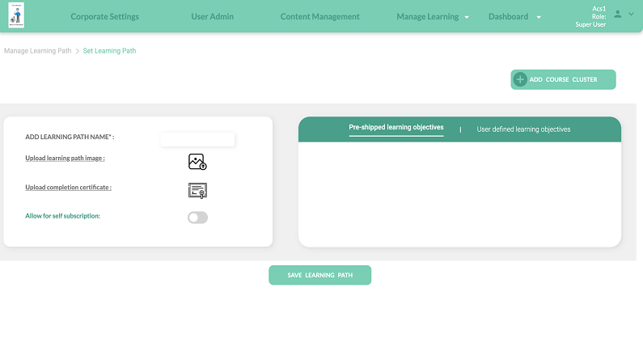Open the Content Management menu
Viewport: 643px width, 364px height.
coord(319,17)
